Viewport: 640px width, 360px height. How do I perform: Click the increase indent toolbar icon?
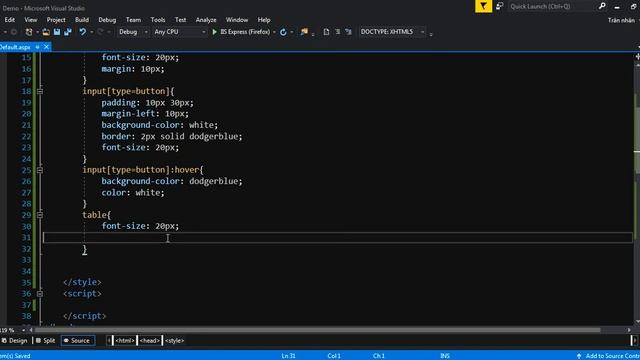point(348,32)
